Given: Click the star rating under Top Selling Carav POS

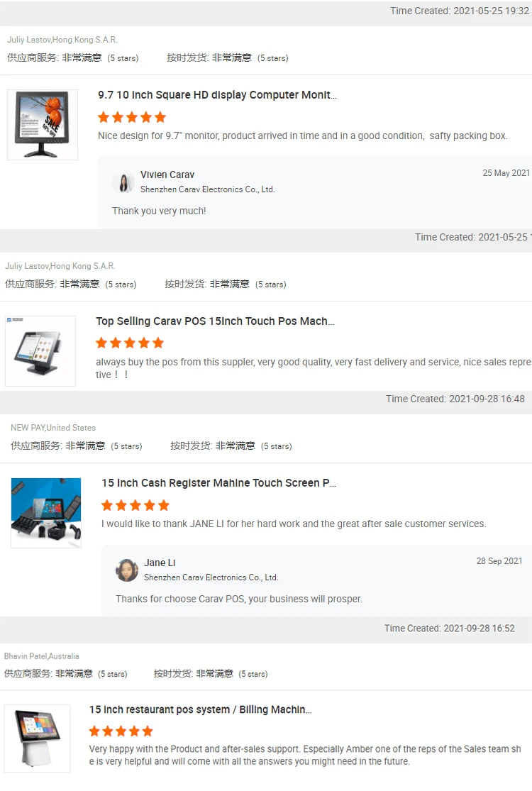Looking at the screenshot, I should pos(130,343).
